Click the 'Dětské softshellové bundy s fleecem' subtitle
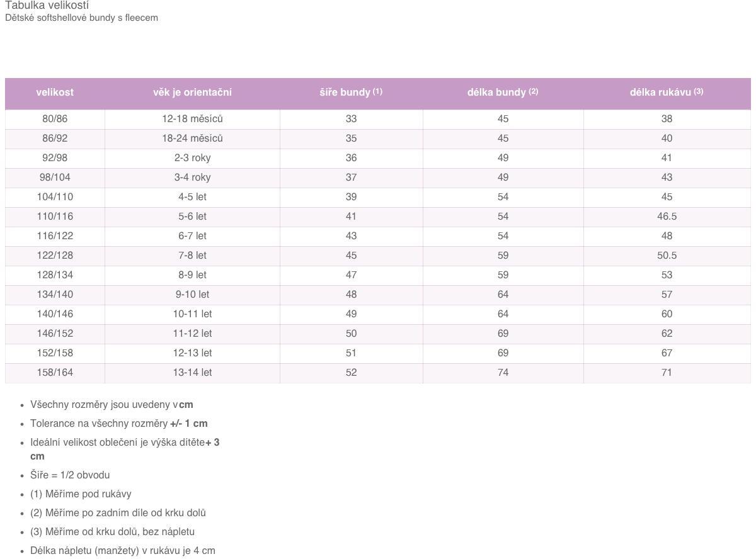756x559 pixels. point(81,18)
